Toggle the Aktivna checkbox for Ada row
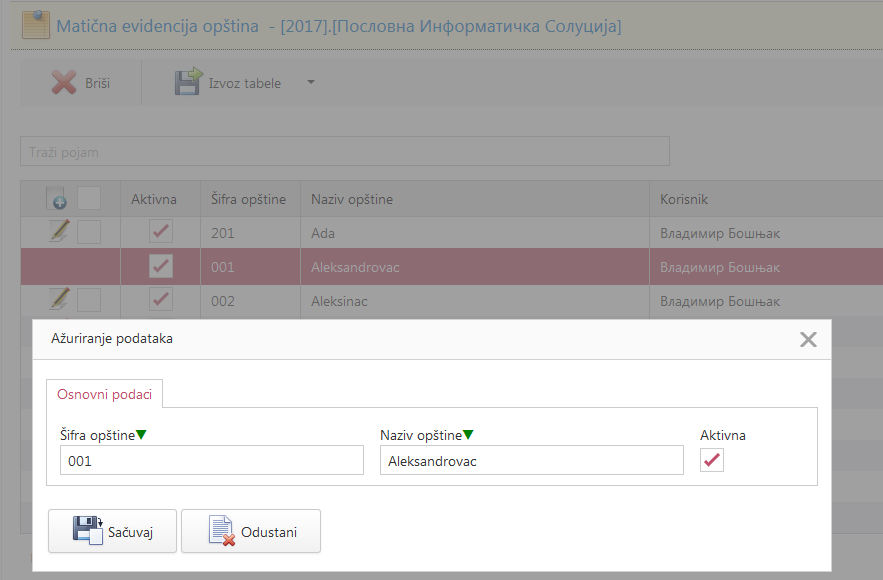Image resolution: width=883 pixels, height=580 pixels. (160, 232)
